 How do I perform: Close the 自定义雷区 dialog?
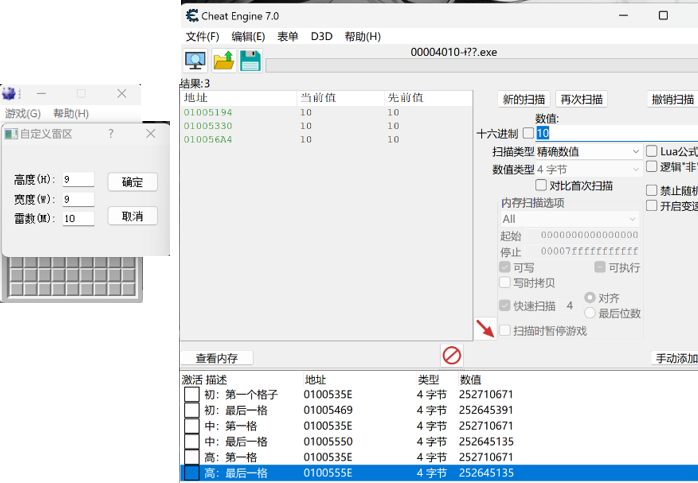pyautogui.click(x=151, y=134)
